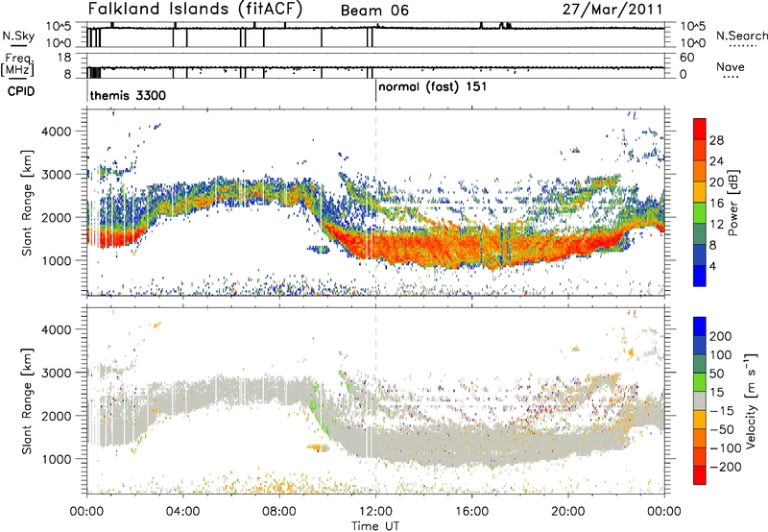
Task: Pick the gray -15 to 15 velocity colorbar segment
Action: coord(700,401)
